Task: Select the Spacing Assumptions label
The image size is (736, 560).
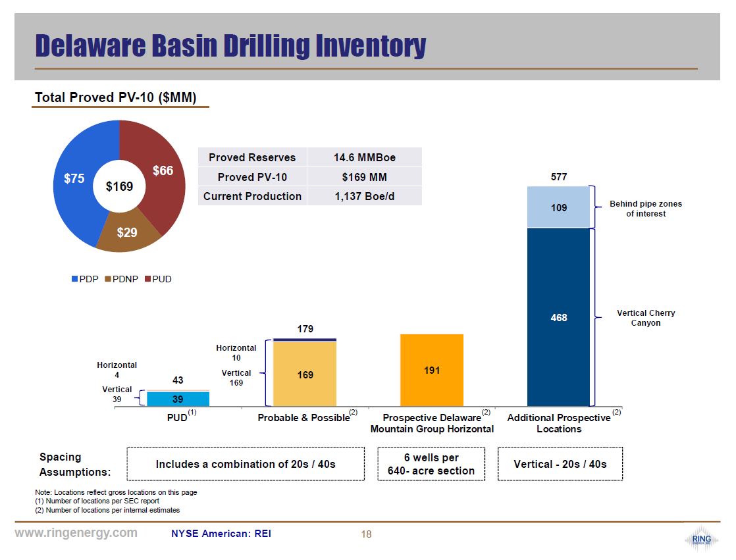Action: coord(75,465)
